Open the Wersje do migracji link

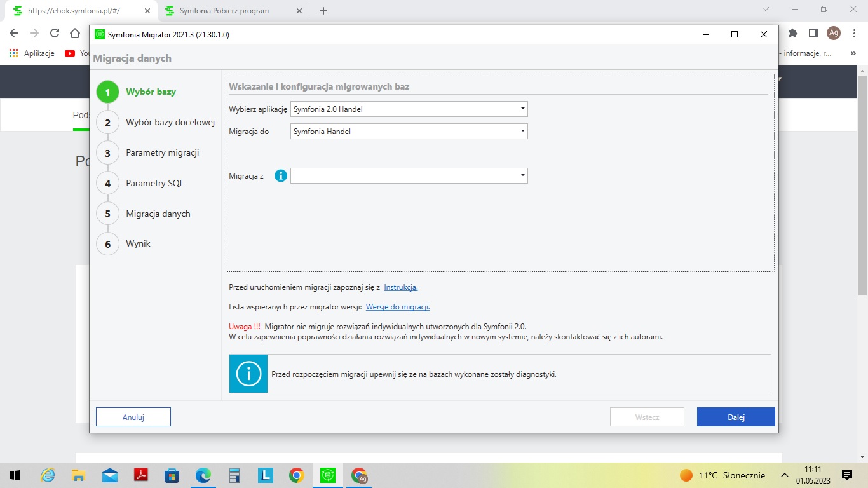[x=398, y=307]
